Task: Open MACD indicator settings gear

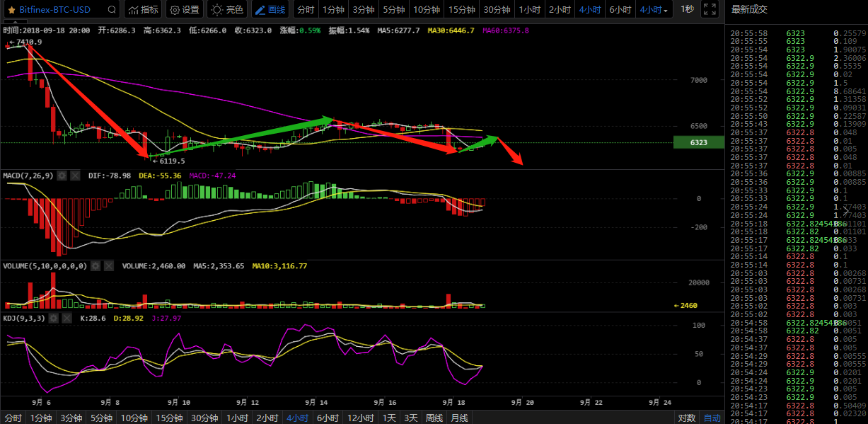Action: 62,175
